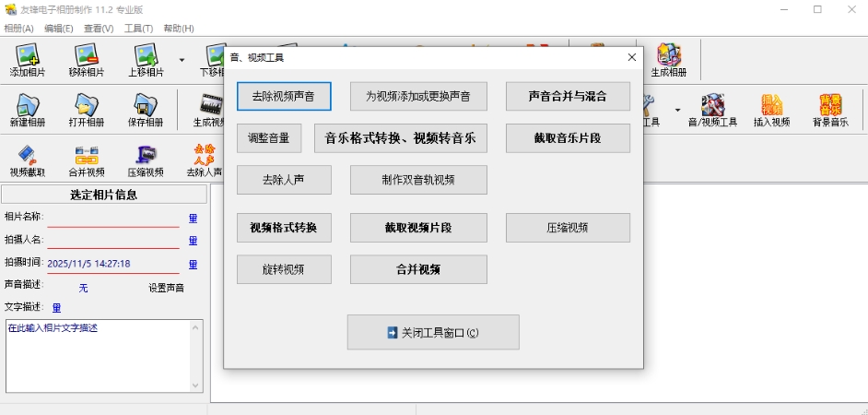Click the 新建相册 new album icon
The height and width of the screenshot is (415, 868).
pyautogui.click(x=27, y=110)
